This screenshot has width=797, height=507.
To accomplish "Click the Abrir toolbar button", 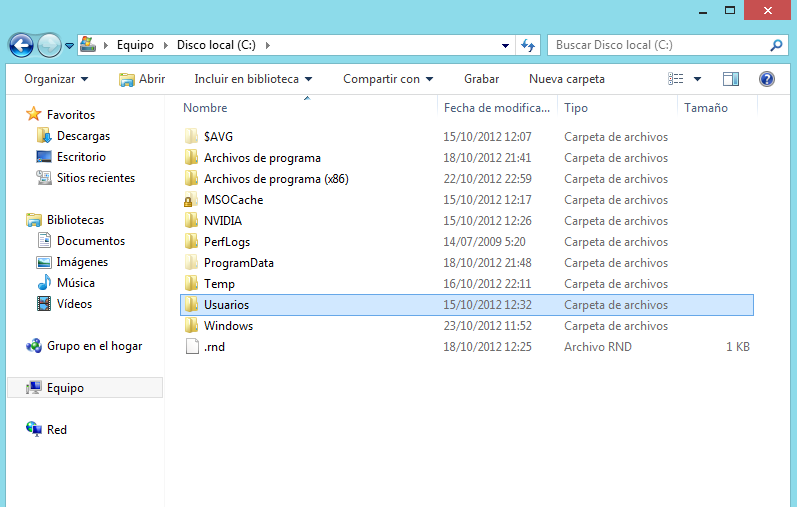I will point(142,79).
